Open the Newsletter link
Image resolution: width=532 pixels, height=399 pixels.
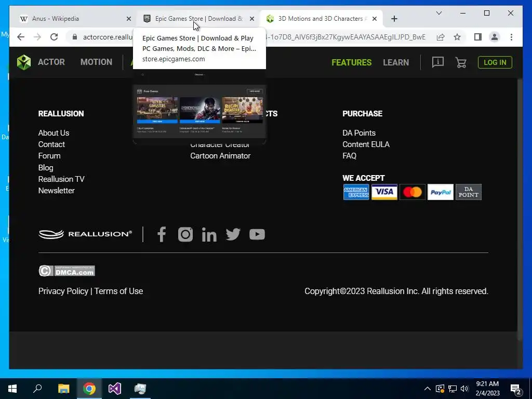click(x=56, y=191)
